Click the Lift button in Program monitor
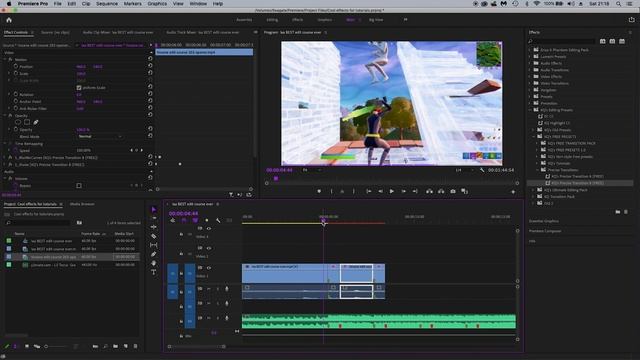 tap(429, 191)
